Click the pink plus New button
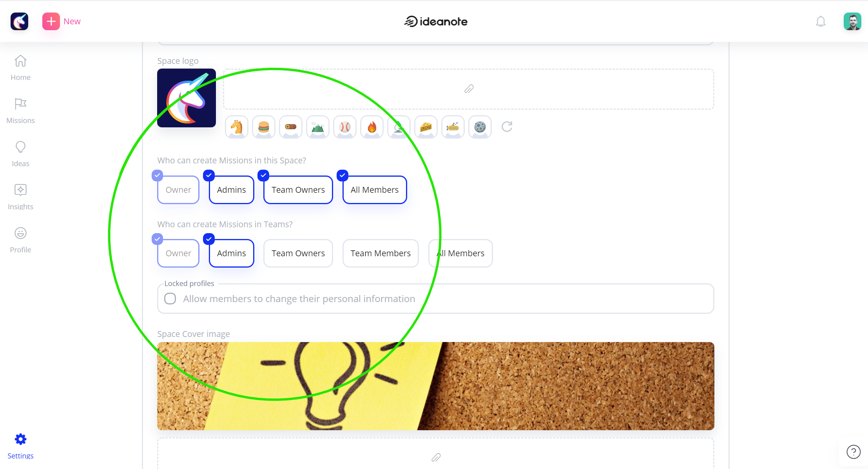 (x=62, y=21)
